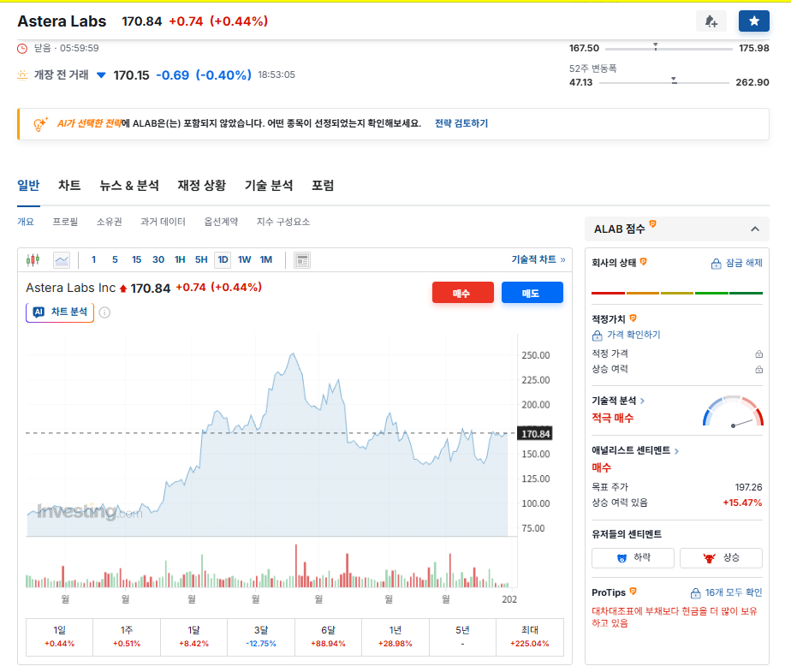Set chart interval to 1M
This screenshot has height=672, width=791.
pos(266,260)
